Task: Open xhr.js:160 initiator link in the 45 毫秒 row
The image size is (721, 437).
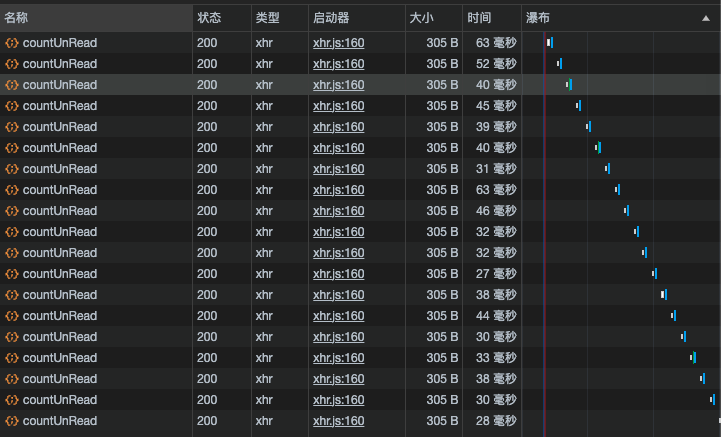Action: (x=338, y=106)
